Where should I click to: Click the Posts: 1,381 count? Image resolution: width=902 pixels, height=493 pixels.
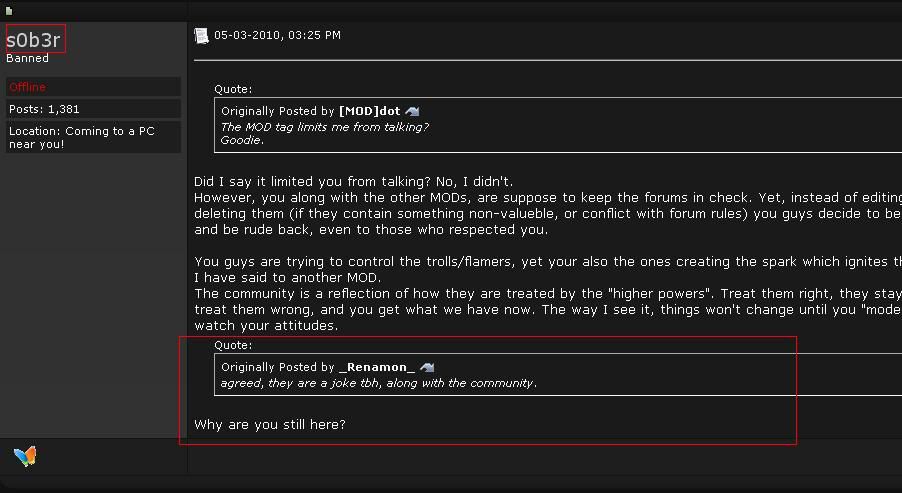45,109
